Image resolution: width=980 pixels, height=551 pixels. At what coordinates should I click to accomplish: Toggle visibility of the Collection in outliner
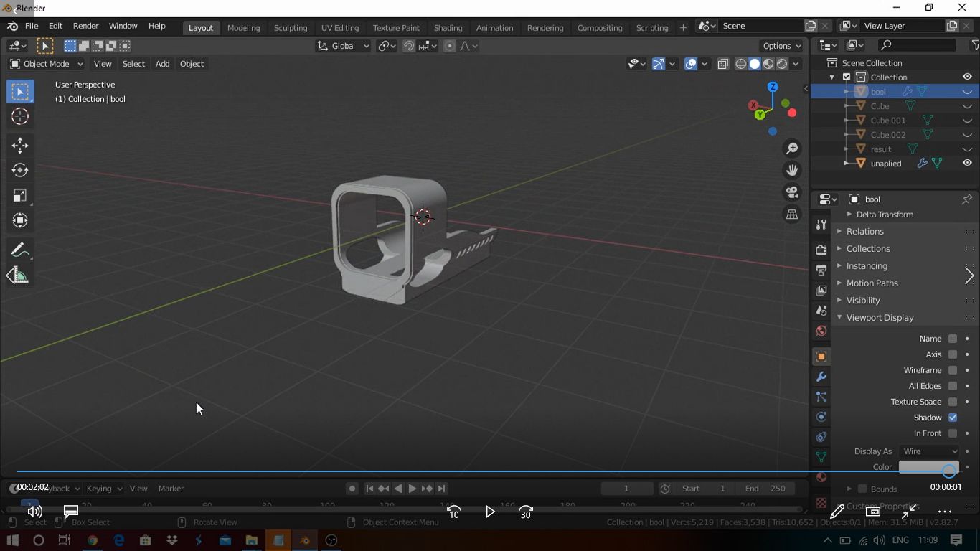[x=966, y=76]
